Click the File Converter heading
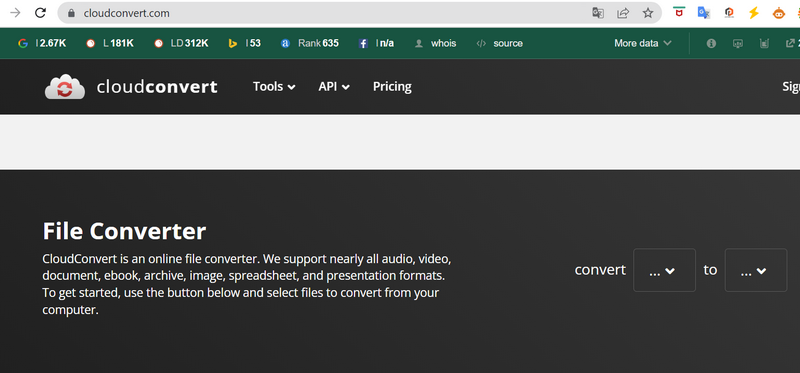800x373 pixels. click(124, 231)
